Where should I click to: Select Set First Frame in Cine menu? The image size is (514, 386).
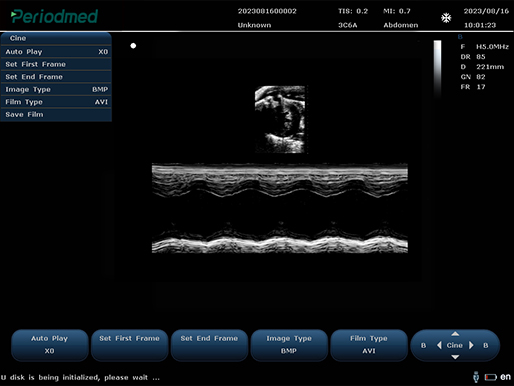pos(56,64)
